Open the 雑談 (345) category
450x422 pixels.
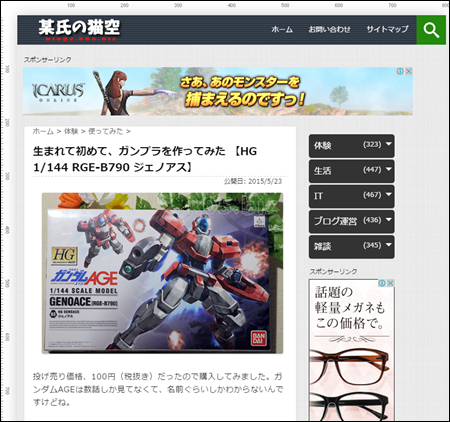[x=352, y=247]
